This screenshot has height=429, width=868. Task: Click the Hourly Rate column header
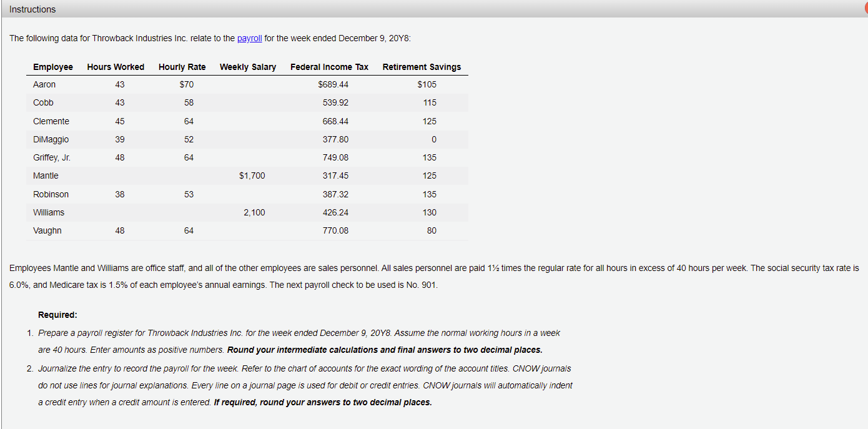pyautogui.click(x=182, y=67)
